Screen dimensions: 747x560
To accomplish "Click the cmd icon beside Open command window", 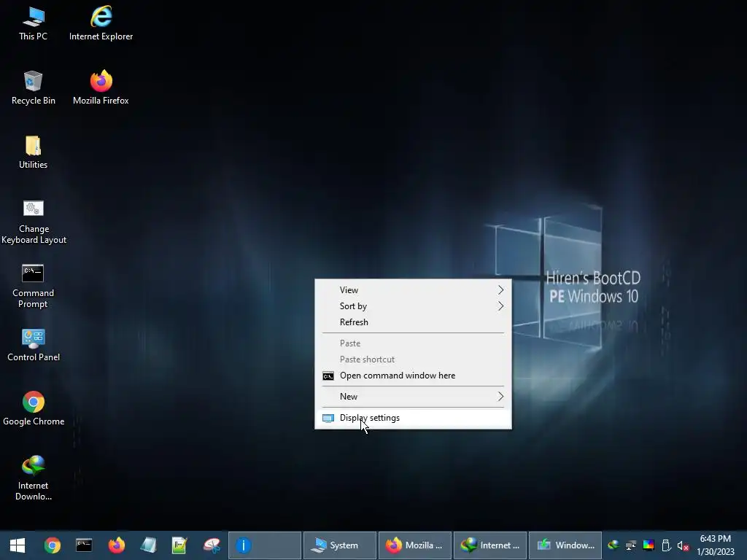I will click(x=328, y=376).
